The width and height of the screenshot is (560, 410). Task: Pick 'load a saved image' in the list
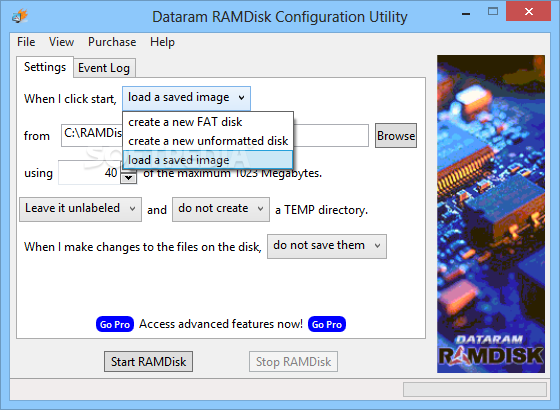(208, 160)
